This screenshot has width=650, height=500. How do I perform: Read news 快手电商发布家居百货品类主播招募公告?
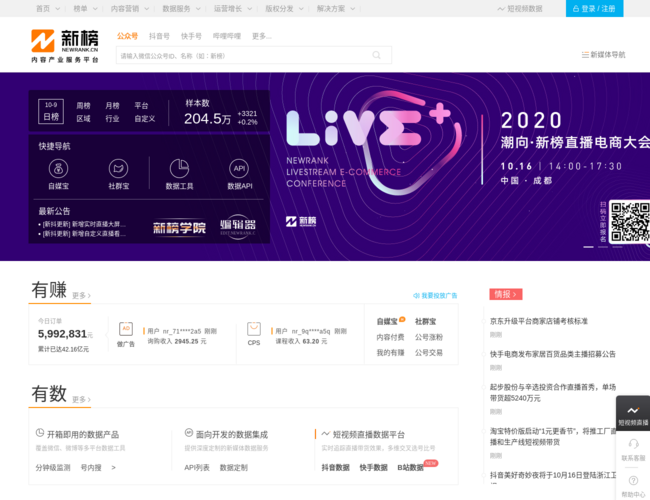pyautogui.click(x=553, y=354)
